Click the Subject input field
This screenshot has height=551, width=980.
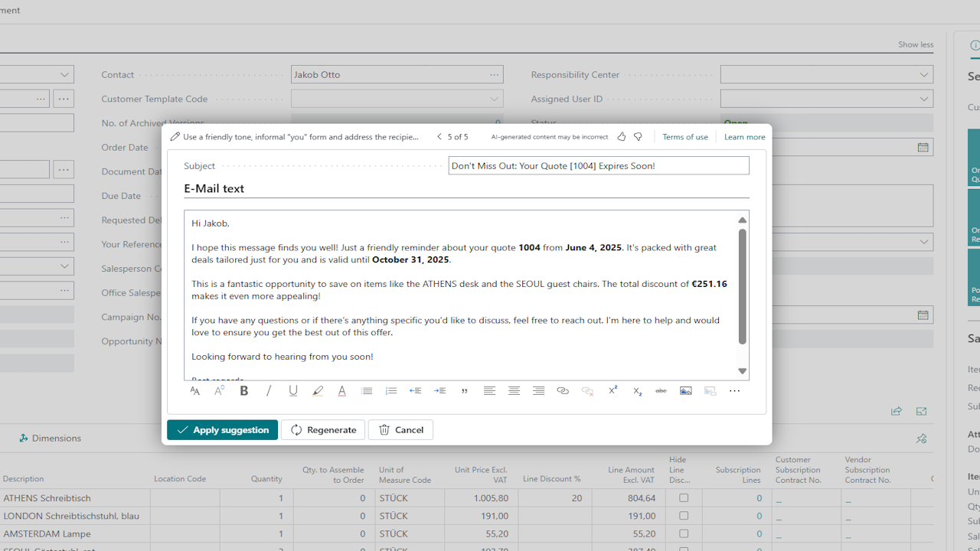pos(599,166)
